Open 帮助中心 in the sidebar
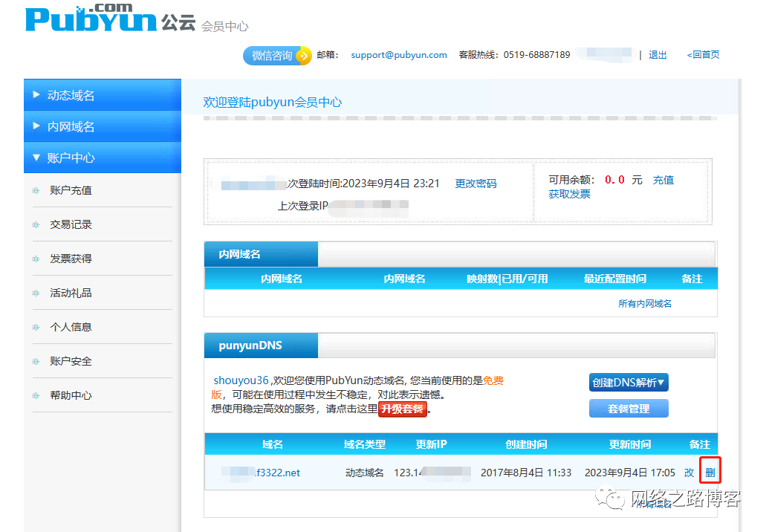Image resolution: width=766 pixels, height=532 pixels. coord(71,396)
